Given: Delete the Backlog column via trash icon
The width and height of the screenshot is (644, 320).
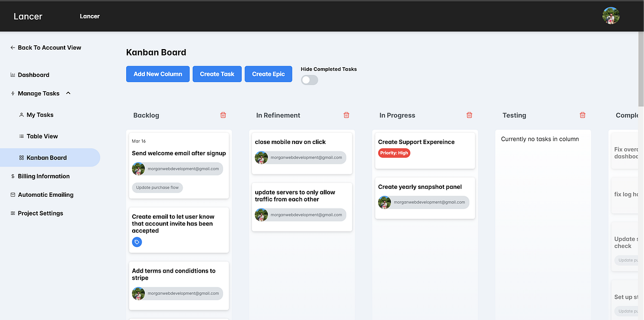Looking at the screenshot, I should 223,115.
